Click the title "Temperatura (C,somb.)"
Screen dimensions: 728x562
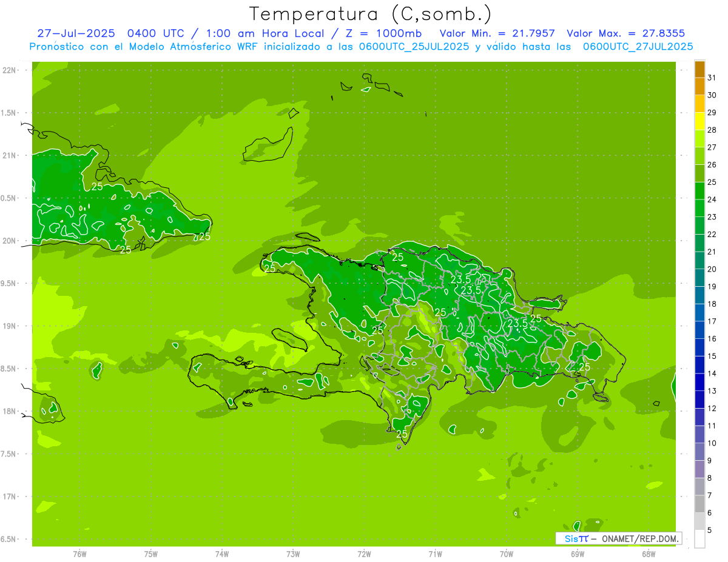pos(371,14)
